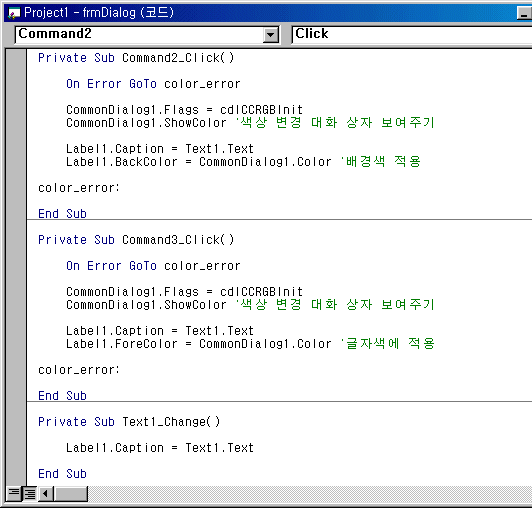Minimize the frmDialog code window
Image resolution: width=532 pixels, height=508 pixels.
[x=524, y=13]
